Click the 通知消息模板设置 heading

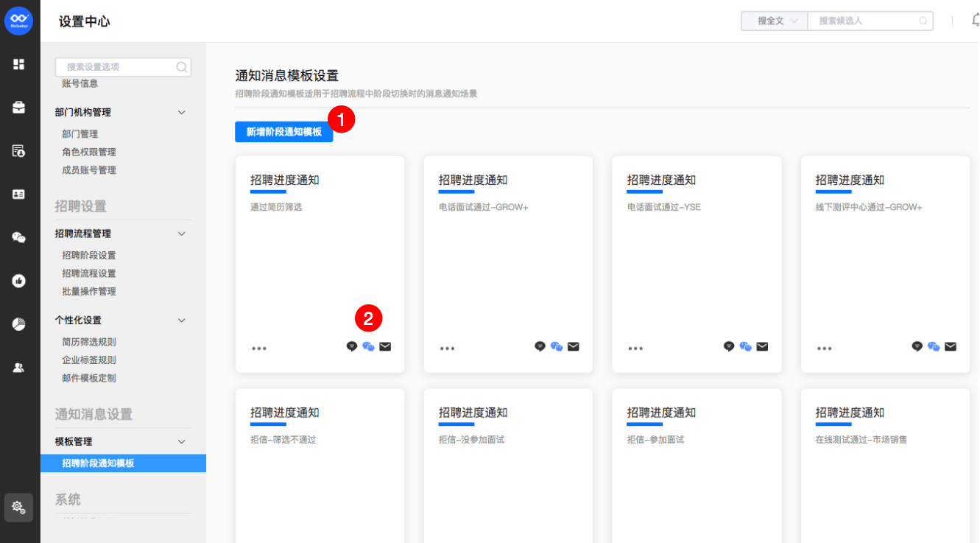pyautogui.click(x=286, y=76)
